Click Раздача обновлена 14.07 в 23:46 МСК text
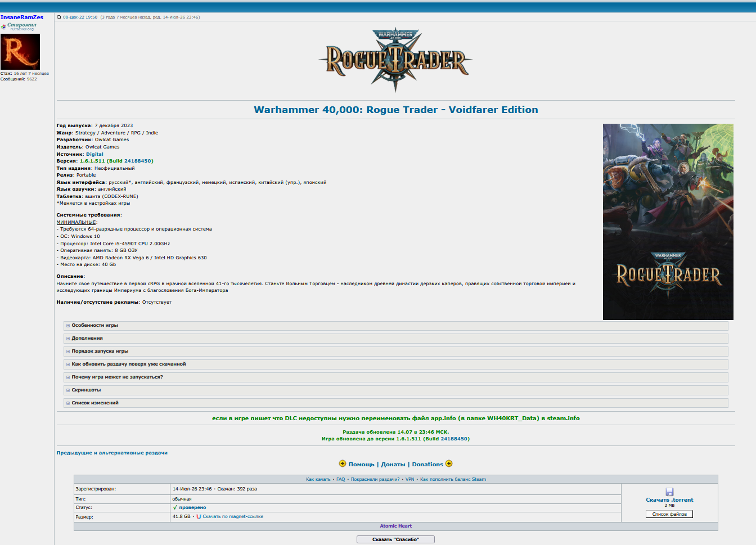This screenshot has width=756, height=545. pos(396,433)
